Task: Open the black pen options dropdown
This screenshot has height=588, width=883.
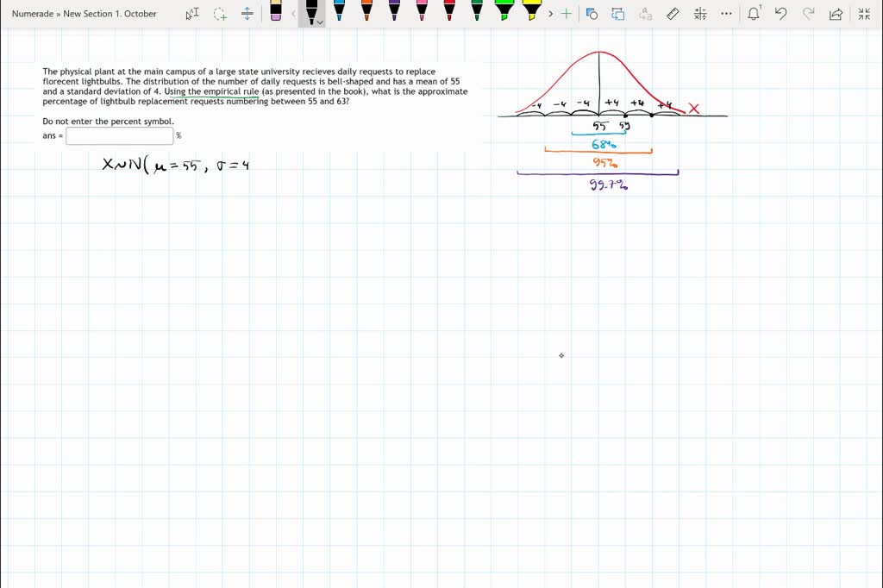Action: [320, 22]
